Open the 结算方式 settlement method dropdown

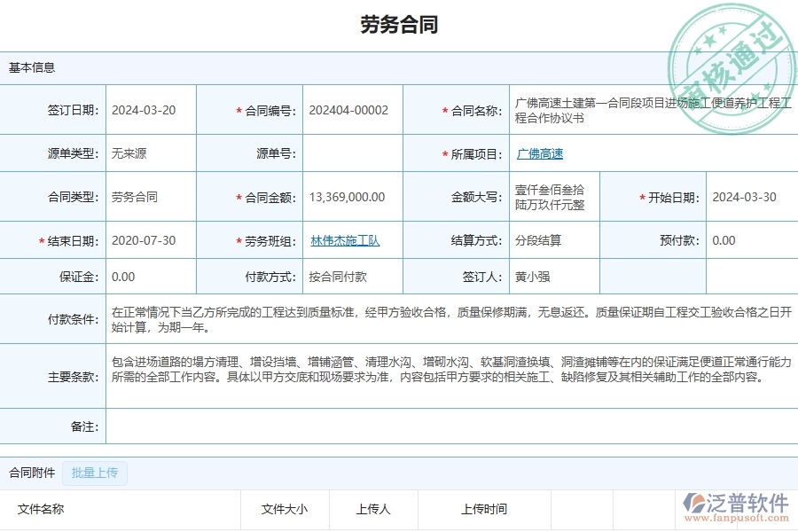point(550,240)
